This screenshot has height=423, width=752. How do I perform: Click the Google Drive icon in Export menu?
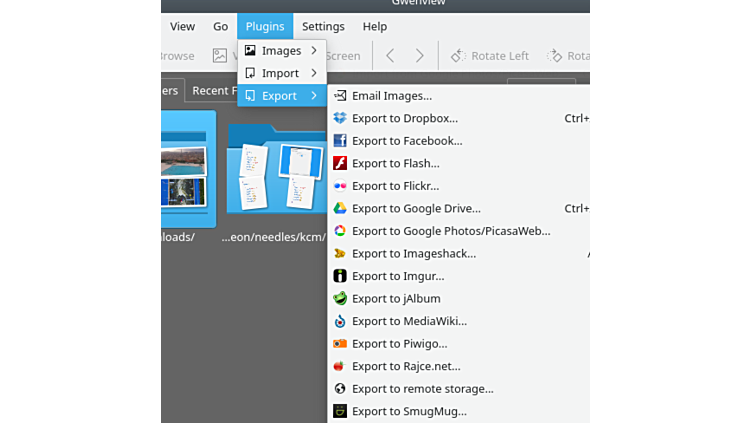tap(340, 208)
